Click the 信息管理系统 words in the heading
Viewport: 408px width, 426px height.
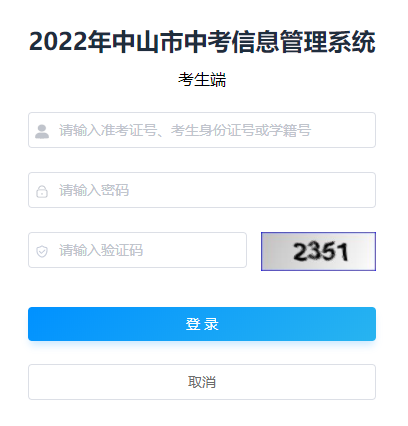303,42
